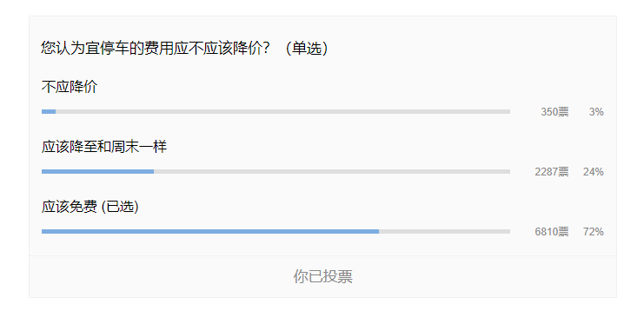The width and height of the screenshot is (644, 324).
Task: Click the disabled 你已投票 button
Action: pyautogui.click(x=322, y=276)
